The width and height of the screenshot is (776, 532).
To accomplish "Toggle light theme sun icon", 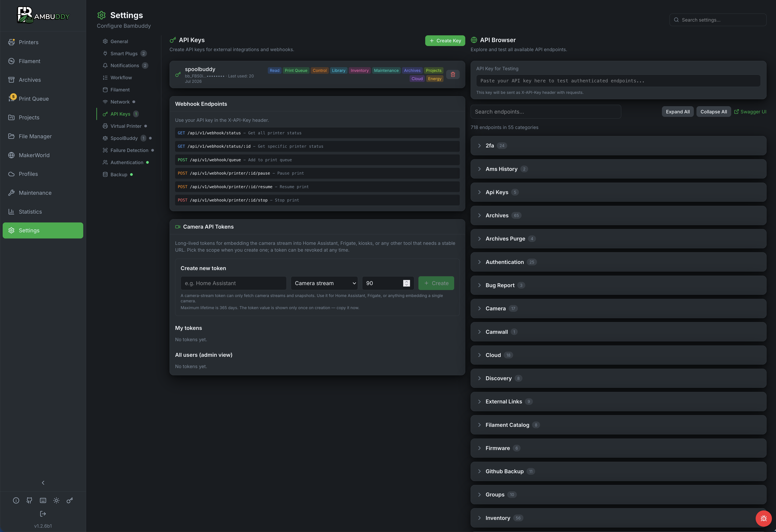I will [x=57, y=500].
